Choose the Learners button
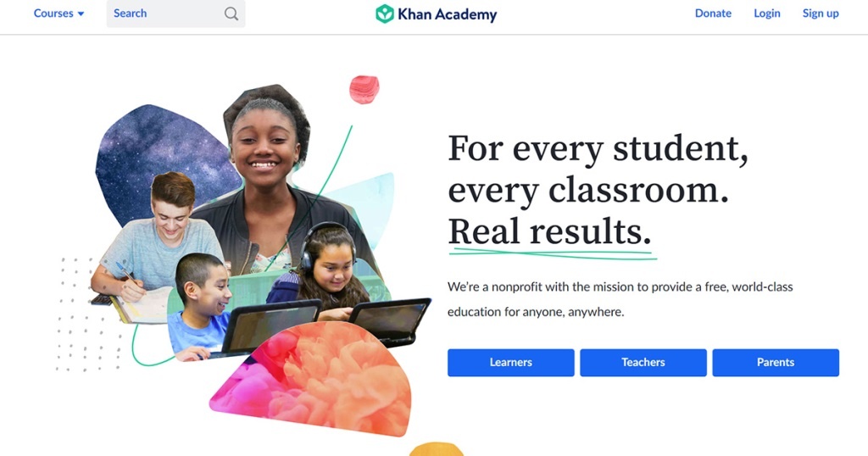The width and height of the screenshot is (868, 456). (x=510, y=363)
